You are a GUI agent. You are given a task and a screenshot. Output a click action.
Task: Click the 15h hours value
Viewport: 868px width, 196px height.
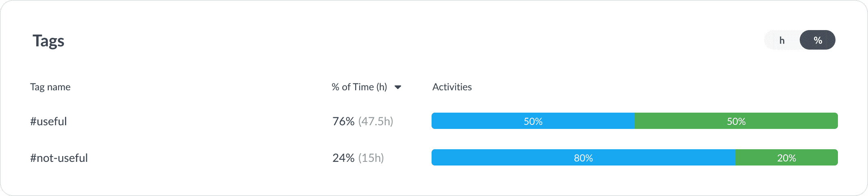click(x=371, y=158)
